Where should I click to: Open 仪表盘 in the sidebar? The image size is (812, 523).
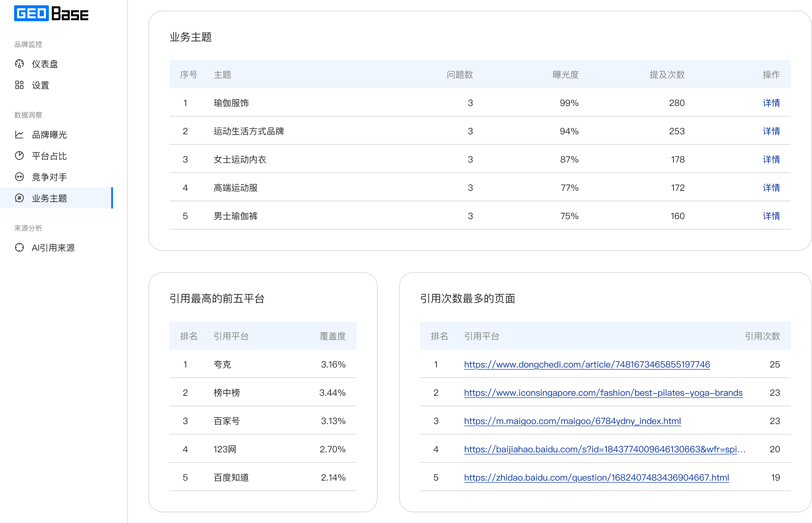point(56,64)
